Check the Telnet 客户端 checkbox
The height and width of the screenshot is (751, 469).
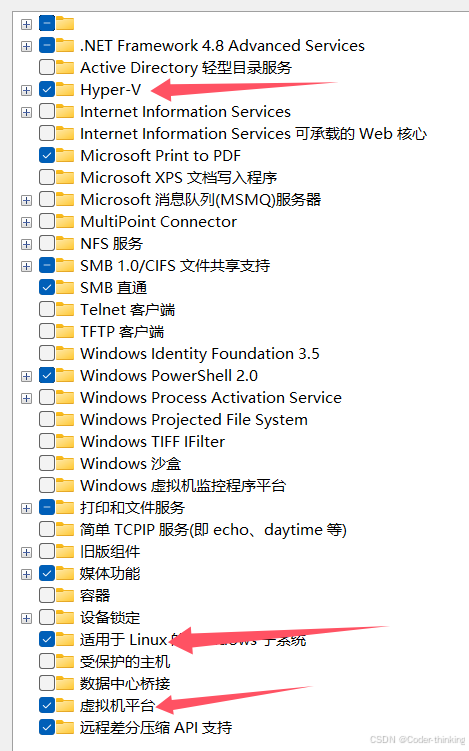47,309
